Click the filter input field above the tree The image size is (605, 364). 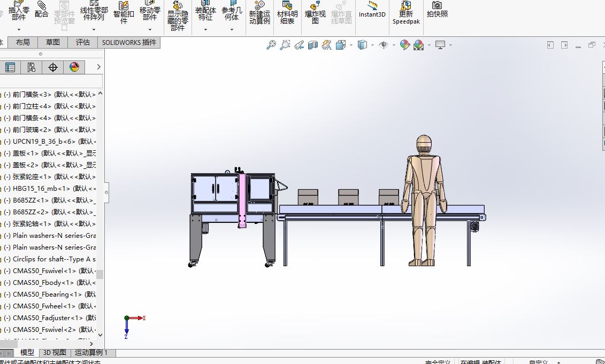[51, 81]
